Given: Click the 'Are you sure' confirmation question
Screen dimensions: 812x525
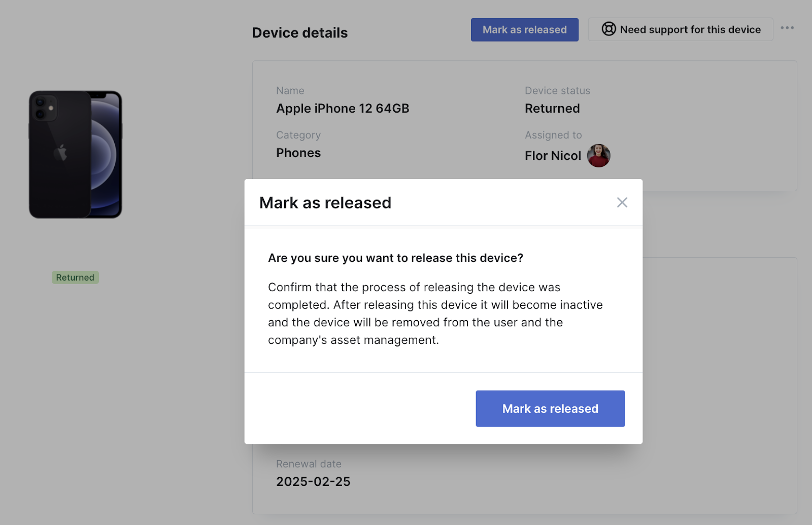Looking at the screenshot, I should (395, 258).
